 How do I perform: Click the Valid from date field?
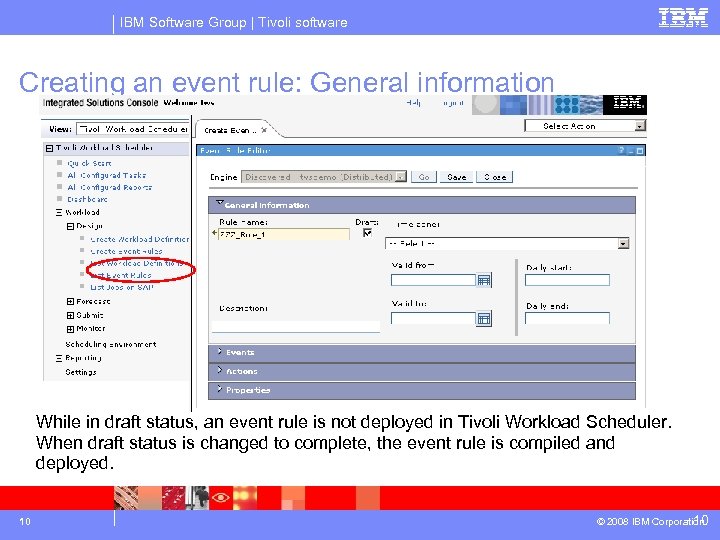[x=433, y=280]
